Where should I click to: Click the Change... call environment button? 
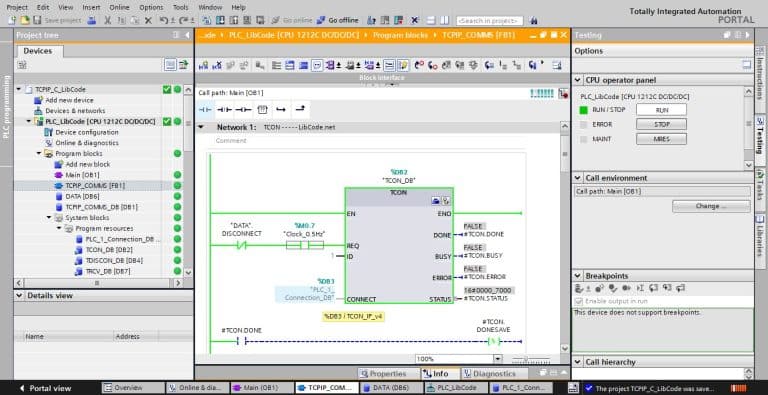[711, 206]
